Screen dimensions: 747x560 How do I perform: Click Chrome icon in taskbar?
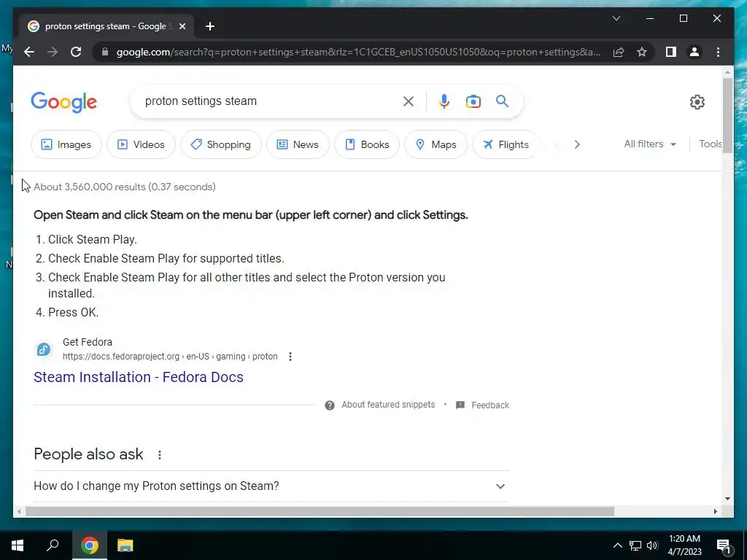click(x=90, y=545)
